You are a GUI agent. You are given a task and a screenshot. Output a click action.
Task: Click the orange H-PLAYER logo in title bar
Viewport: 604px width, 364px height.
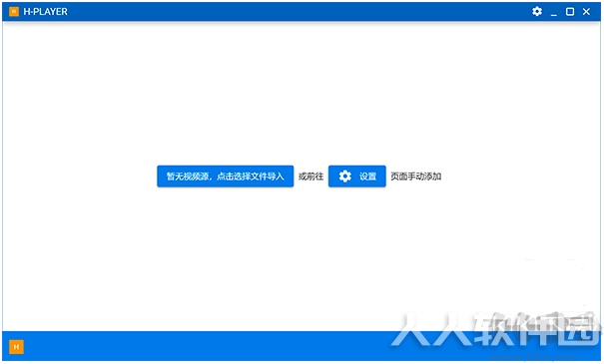[x=14, y=12]
